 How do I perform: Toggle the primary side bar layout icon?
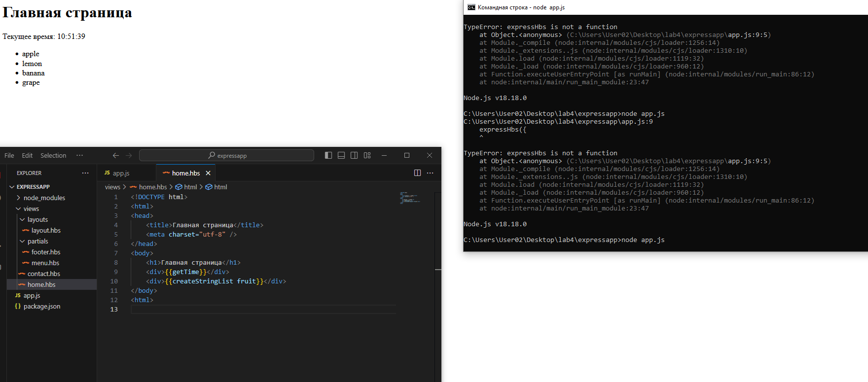328,155
